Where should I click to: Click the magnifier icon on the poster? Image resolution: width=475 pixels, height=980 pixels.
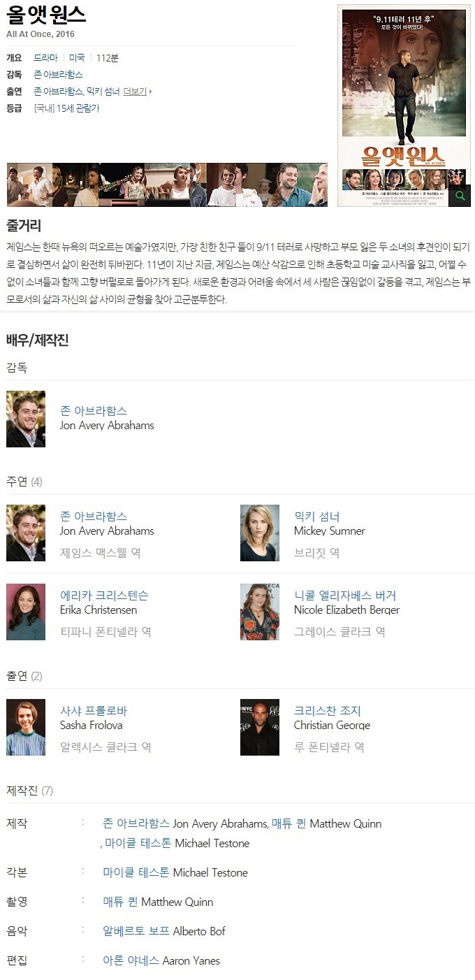coord(459,196)
